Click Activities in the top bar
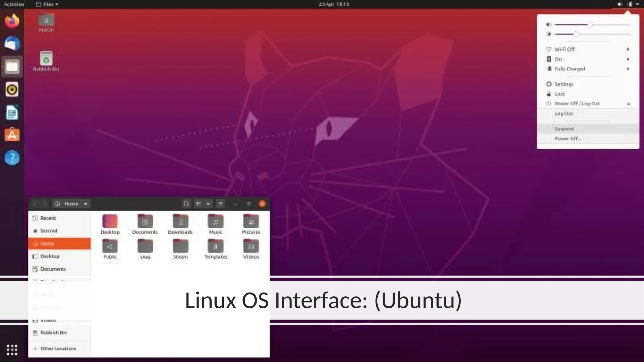644x362 pixels. coord(14,4)
